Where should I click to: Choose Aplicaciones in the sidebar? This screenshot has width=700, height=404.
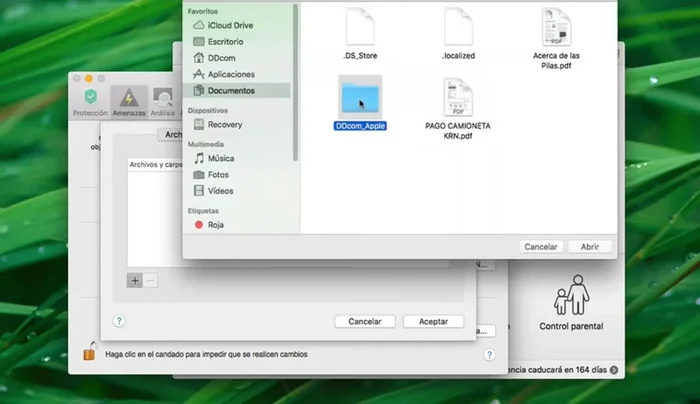tap(230, 74)
